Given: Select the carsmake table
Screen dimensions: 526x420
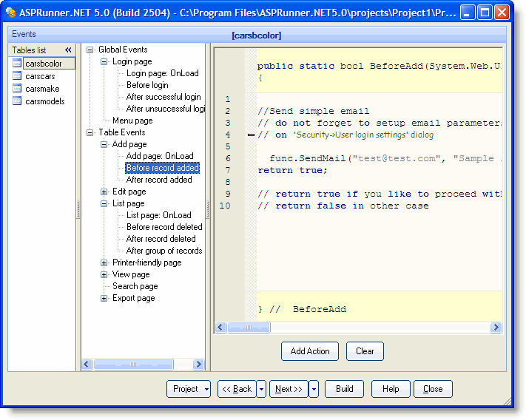Looking at the screenshot, I should tap(42, 89).
